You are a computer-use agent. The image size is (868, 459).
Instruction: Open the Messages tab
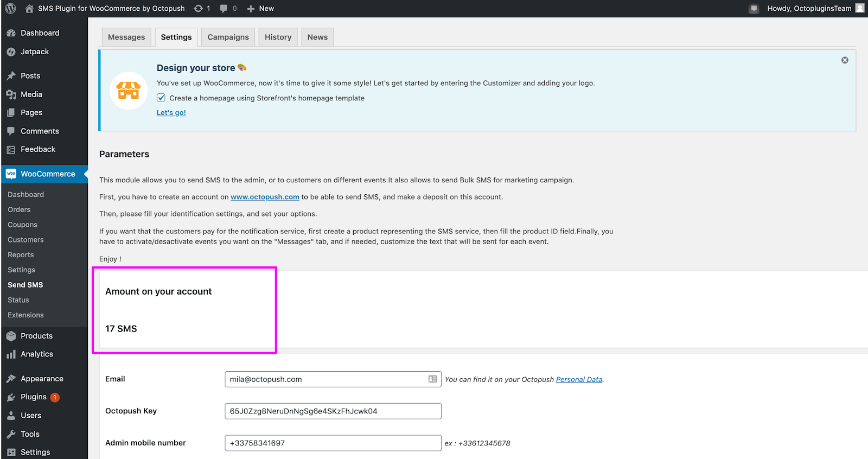126,37
